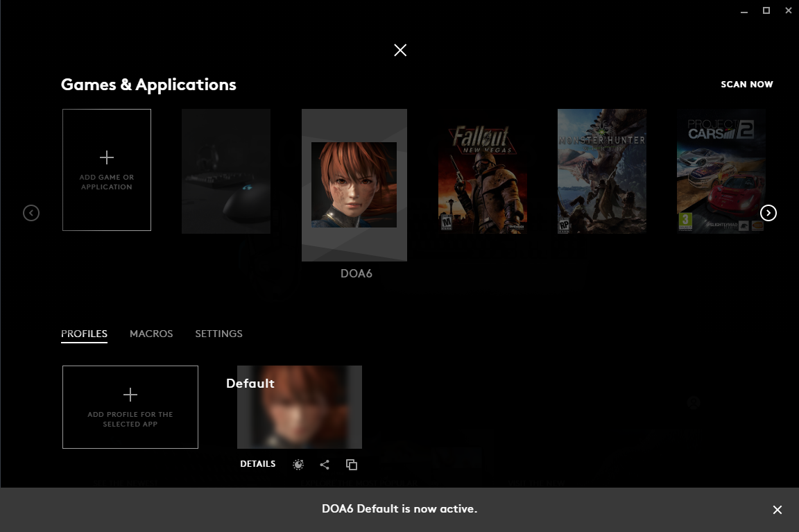Image resolution: width=799 pixels, height=532 pixels.
Task: Click SCAN NOW to detect games
Action: [x=746, y=84]
